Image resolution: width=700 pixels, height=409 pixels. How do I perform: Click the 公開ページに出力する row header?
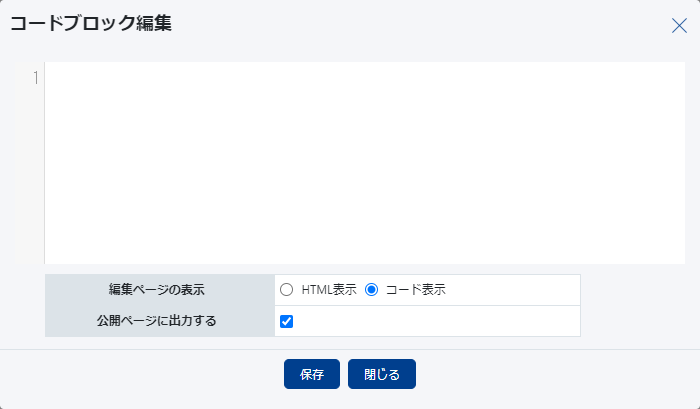tap(157, 321)
